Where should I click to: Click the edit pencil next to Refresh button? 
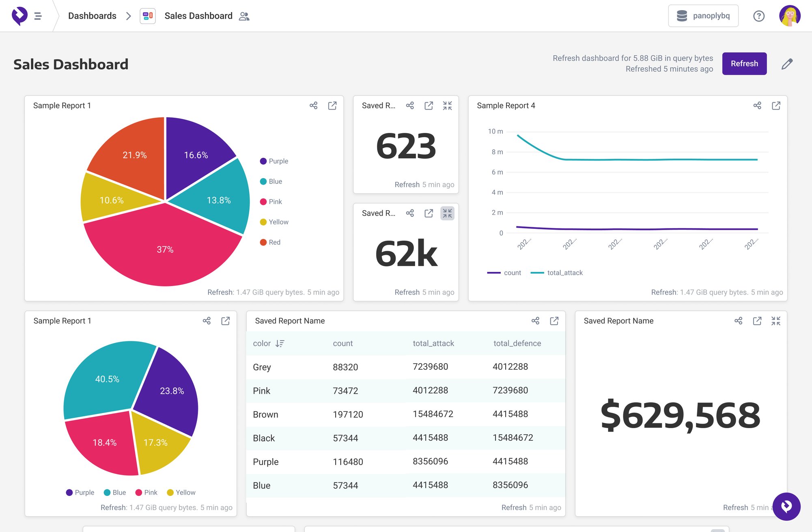coord(787,64)
